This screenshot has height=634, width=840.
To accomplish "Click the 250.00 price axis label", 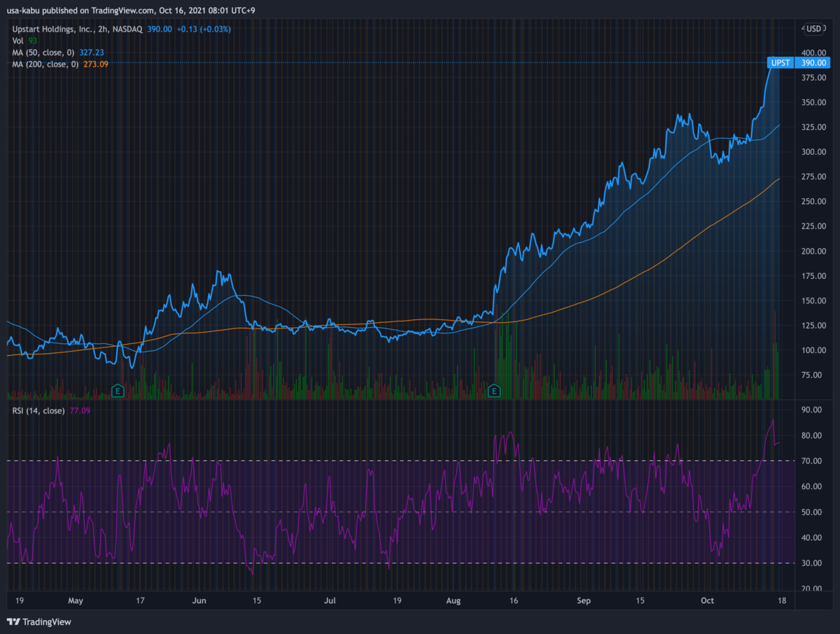I will click(x=815, y=201).
